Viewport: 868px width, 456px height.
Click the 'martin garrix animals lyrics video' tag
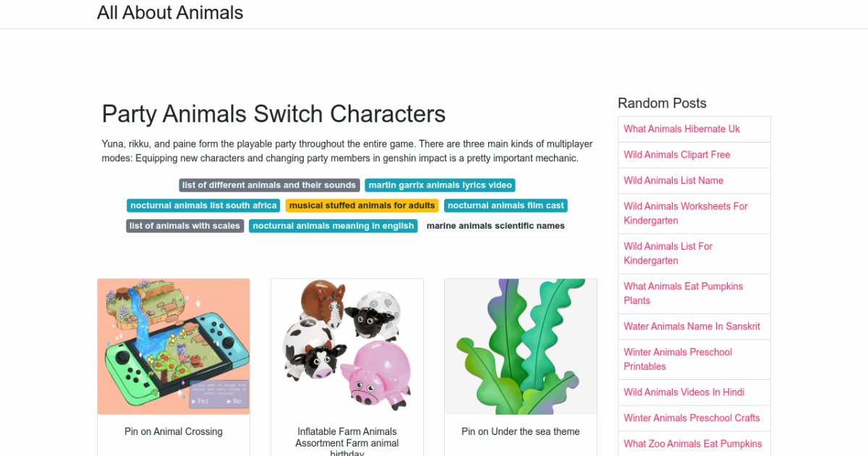click(440, 185)
